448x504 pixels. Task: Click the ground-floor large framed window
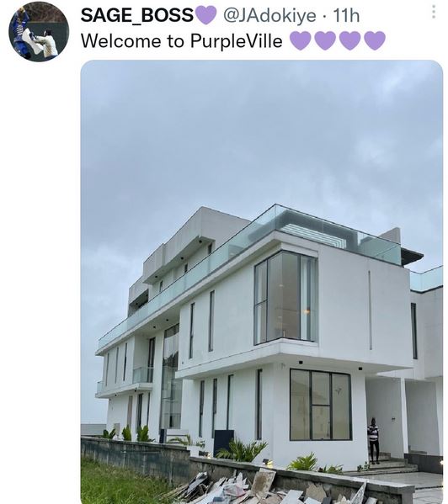pyautogui.click(x=321, y=405)
